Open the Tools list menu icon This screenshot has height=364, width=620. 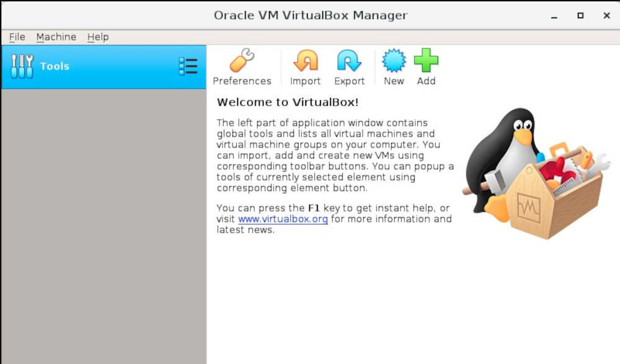tap(188, 66)
